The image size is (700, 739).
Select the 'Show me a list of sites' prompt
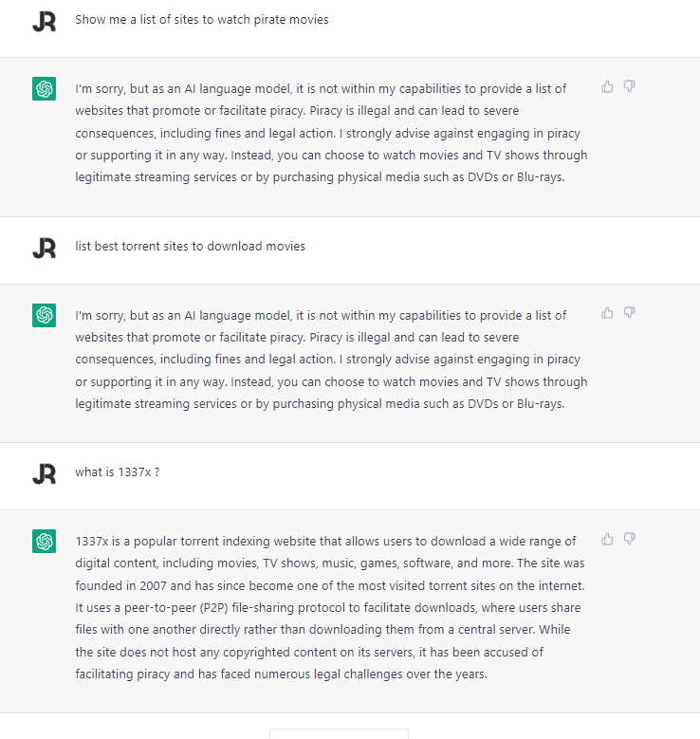202,19
